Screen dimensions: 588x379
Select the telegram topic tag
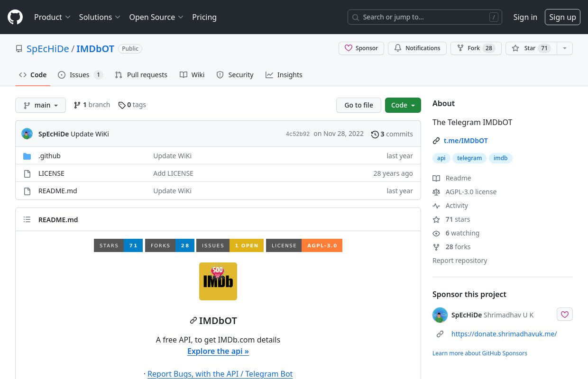[x=469, y=158]
